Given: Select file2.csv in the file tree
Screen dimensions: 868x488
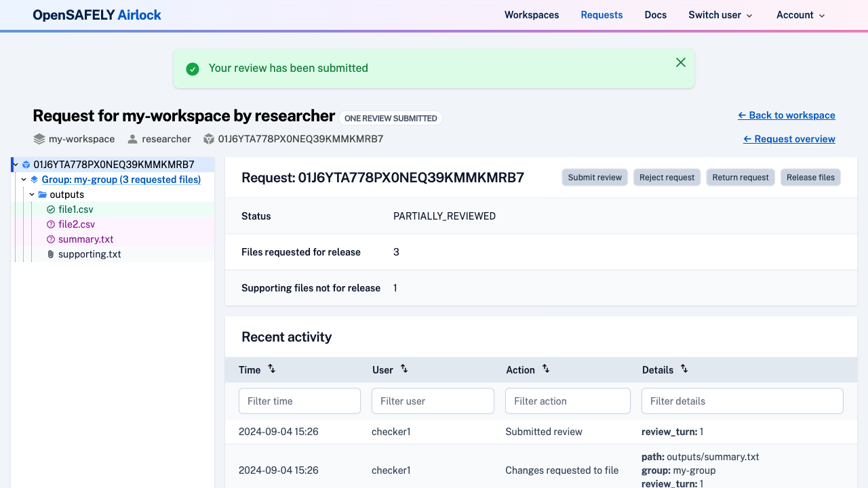Looking at the screenshot, I should point(77,224).
